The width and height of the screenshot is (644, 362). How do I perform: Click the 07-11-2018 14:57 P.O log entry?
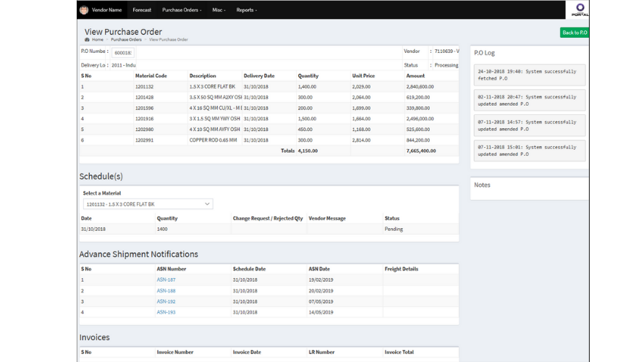(530, 125)
